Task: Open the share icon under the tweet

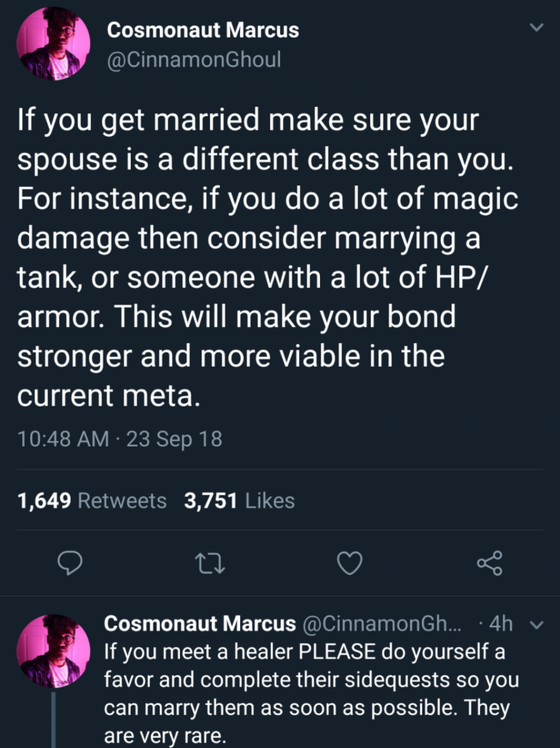Action: click(489, 564)
